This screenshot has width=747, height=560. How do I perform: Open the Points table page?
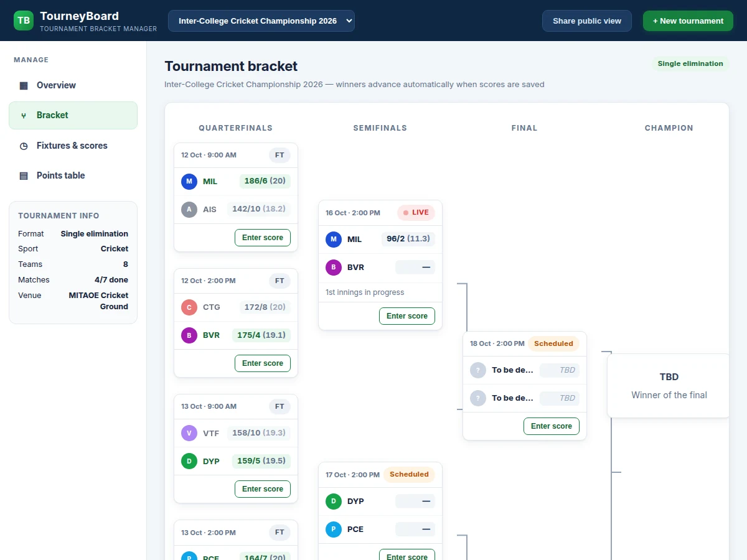pyautogui.click(x=73, y=175)
